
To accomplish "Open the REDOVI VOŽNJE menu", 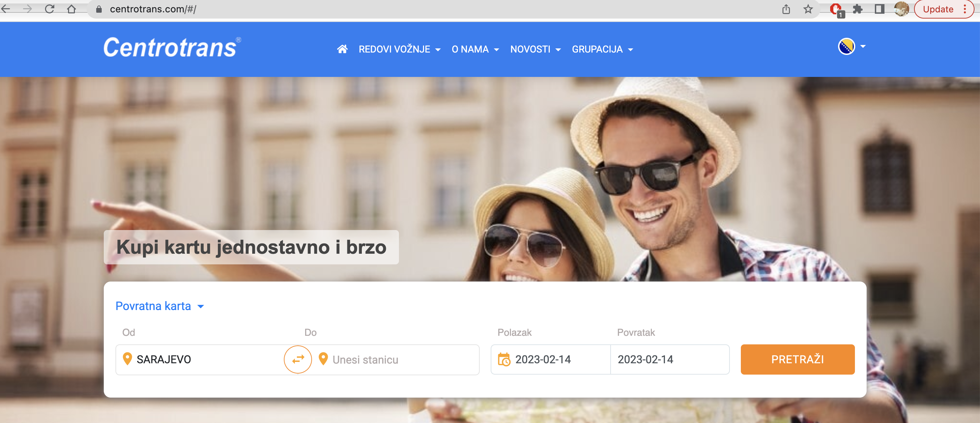I will coord(399,49).
